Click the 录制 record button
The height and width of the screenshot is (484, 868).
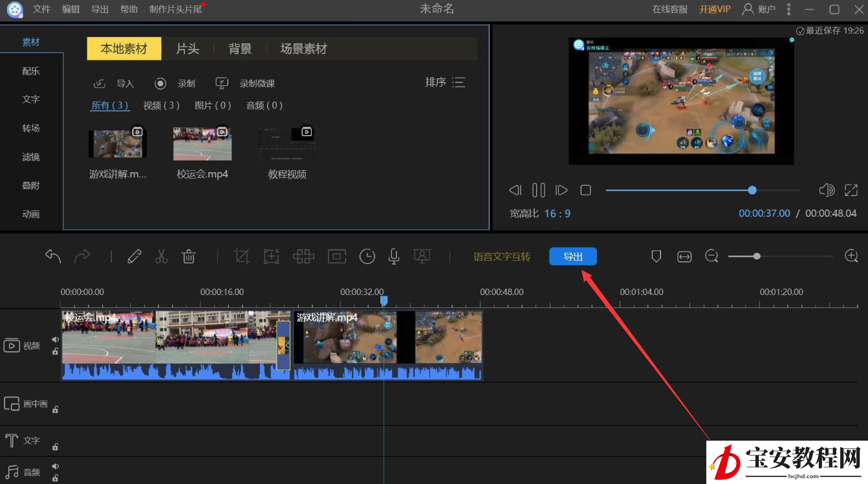175,83
